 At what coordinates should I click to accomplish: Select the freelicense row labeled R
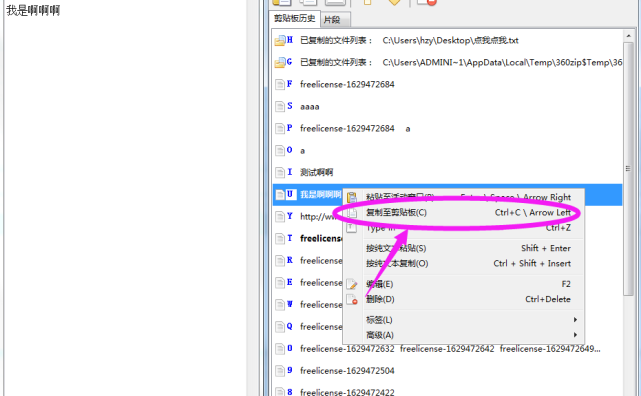pyautogui.click(x=307, y=261)
